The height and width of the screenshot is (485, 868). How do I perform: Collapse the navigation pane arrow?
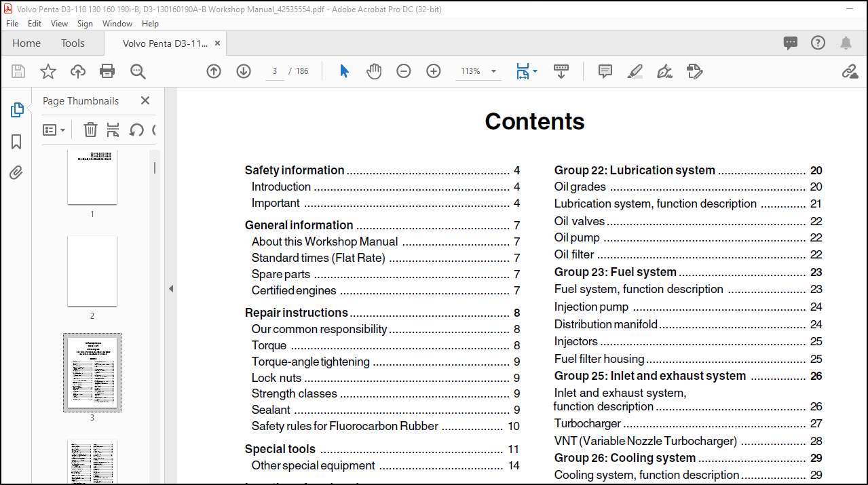[x=171, y=289]
